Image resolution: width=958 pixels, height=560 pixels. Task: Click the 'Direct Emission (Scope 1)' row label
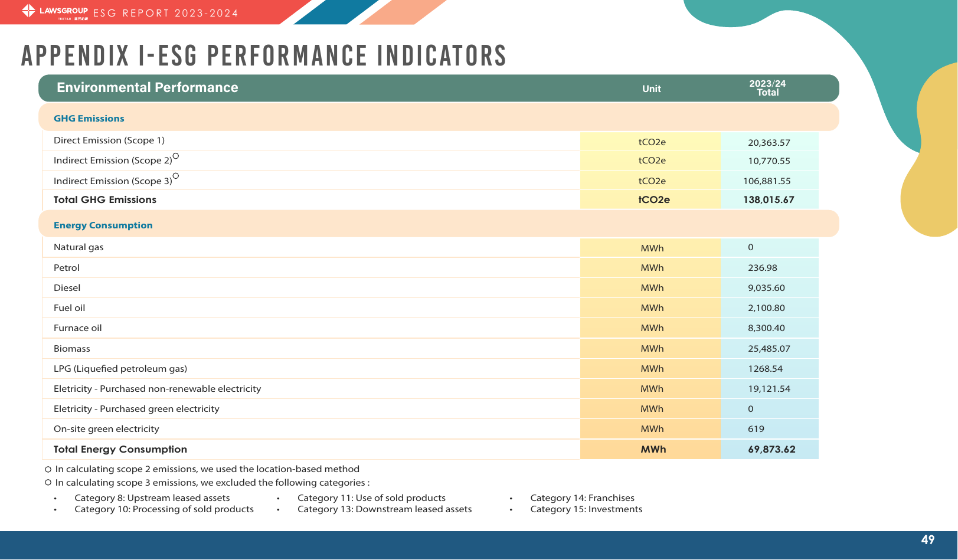point(109,140)
